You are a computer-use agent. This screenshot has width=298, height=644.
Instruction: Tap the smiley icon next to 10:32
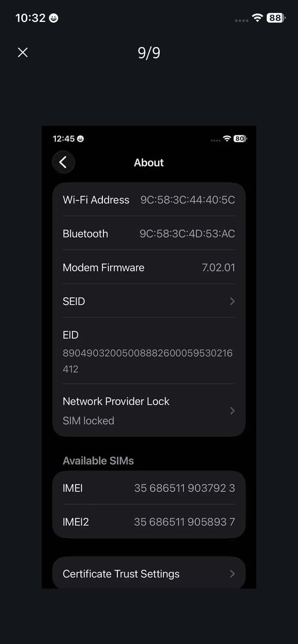pyautogui.click(x=54, y=18)
